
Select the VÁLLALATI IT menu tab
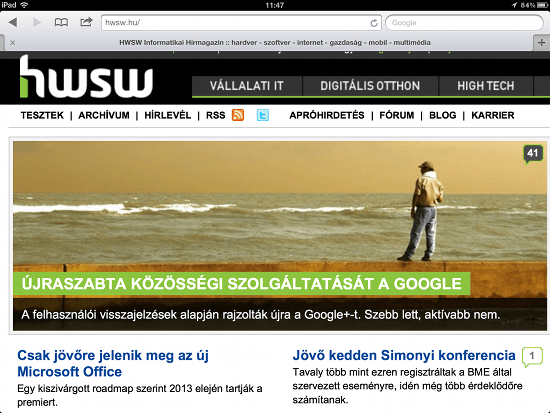click(247, 86)
